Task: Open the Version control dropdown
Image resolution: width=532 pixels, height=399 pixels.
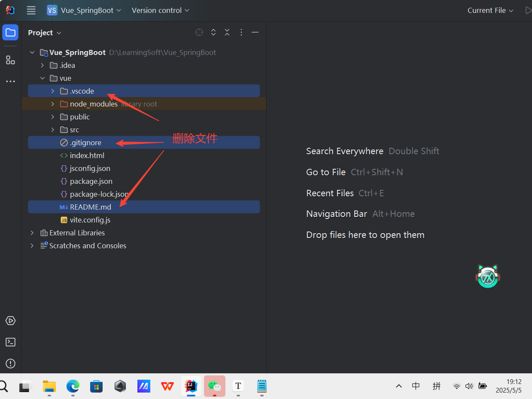Action: (160, 10)
